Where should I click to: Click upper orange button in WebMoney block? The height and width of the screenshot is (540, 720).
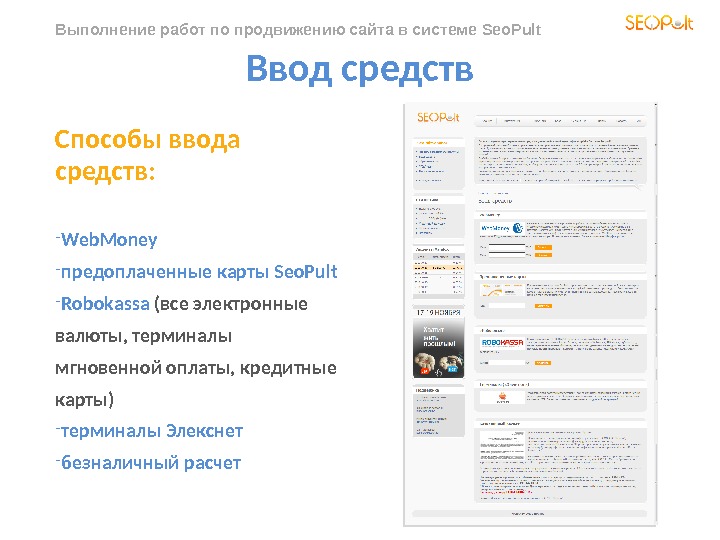[543, 248]
